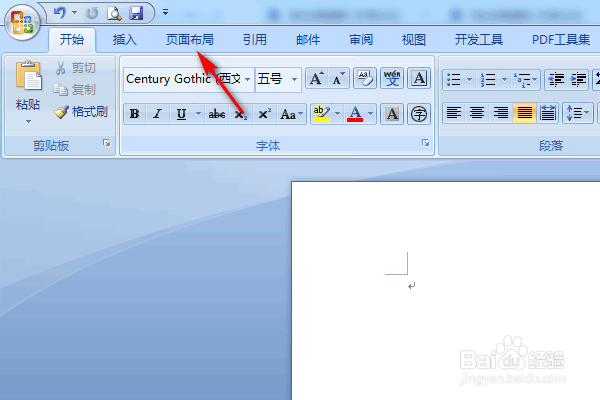600x400 pixels.
Task: Justify the text alignment
Action: coord(524,113)
